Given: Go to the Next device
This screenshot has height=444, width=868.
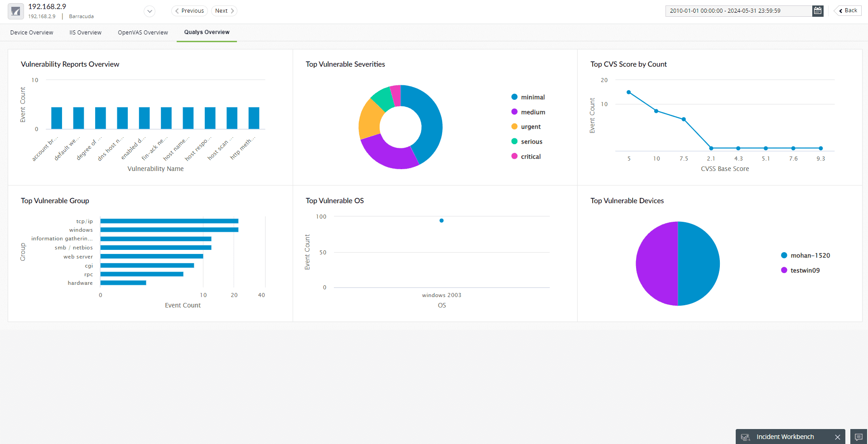Looking at the screenshot, I should [224, 11].
